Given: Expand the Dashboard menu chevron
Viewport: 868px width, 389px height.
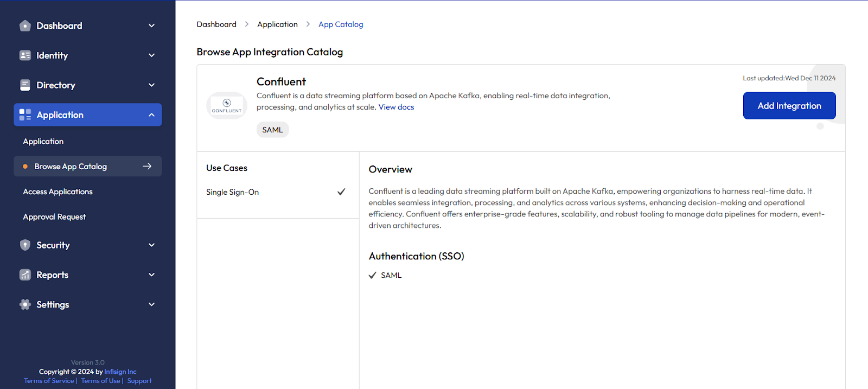Looking at the screenshot, I should pyautogui.click(x=152, y=25).
